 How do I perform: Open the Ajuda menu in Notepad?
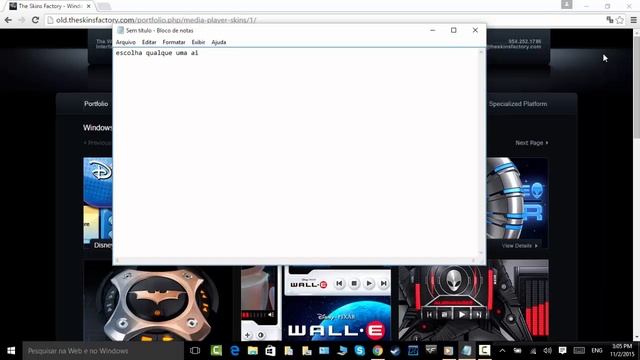(x=219, y=42)
